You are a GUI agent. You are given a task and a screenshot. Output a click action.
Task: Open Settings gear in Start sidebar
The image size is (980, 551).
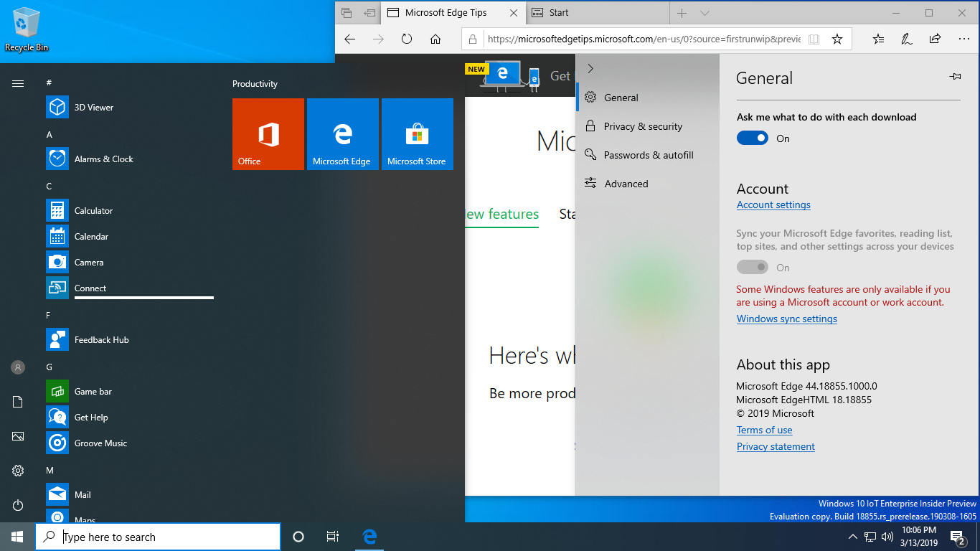pyautogui.click(x=18, y=471)
